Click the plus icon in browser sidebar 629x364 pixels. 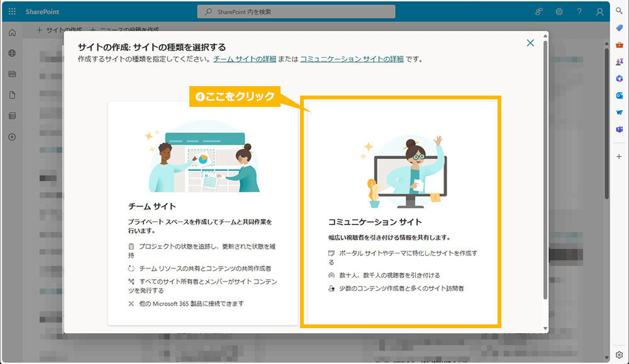point(620,157)
